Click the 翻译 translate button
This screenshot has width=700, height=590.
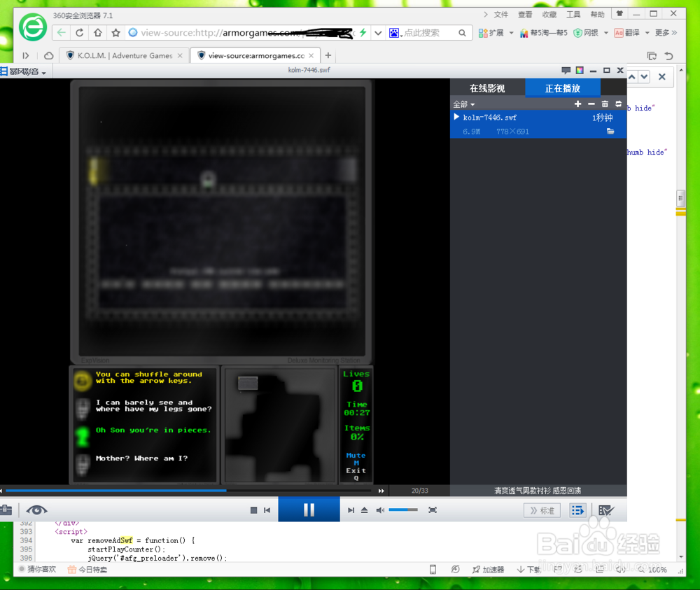626,33
